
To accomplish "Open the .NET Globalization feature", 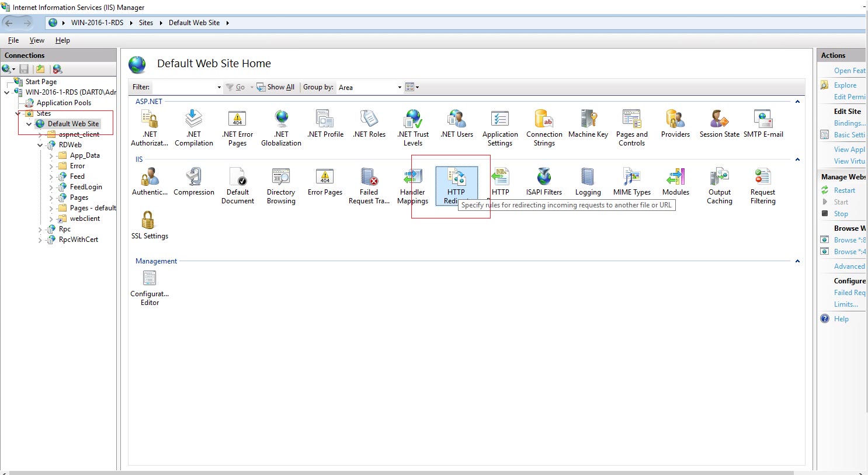I will point(282,128).
